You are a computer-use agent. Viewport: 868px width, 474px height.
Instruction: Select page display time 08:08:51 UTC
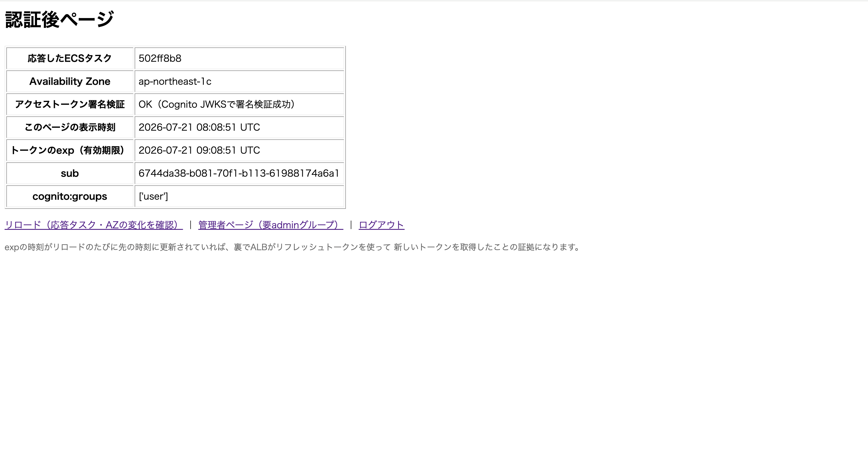coord(199,128)
